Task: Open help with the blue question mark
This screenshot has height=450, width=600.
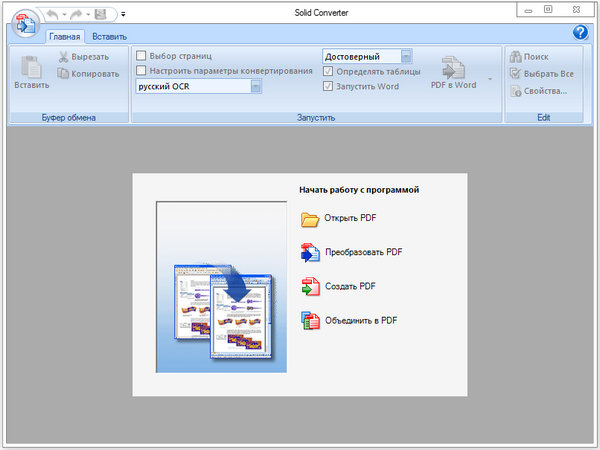Action: tap(580, 33)
